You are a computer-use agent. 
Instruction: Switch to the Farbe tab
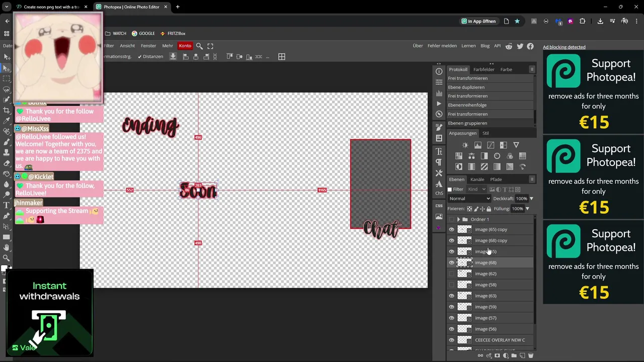(506, 69)
